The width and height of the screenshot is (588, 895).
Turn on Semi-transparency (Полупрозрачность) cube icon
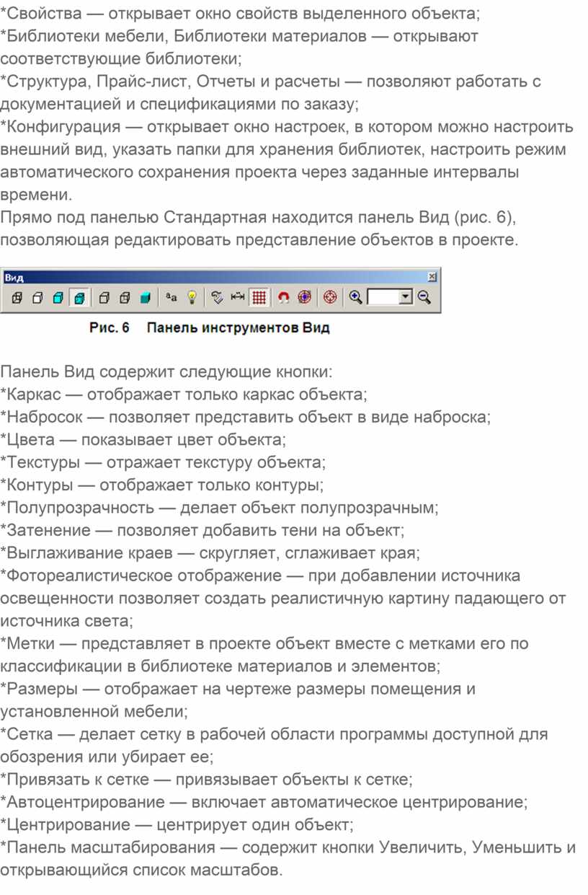[x=125, y=296]
